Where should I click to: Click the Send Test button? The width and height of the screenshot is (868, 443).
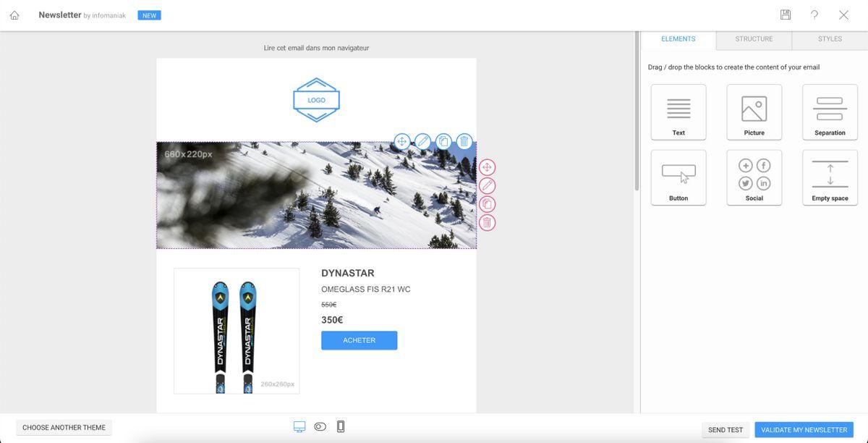pyautogui.click(x=726, y=430)
